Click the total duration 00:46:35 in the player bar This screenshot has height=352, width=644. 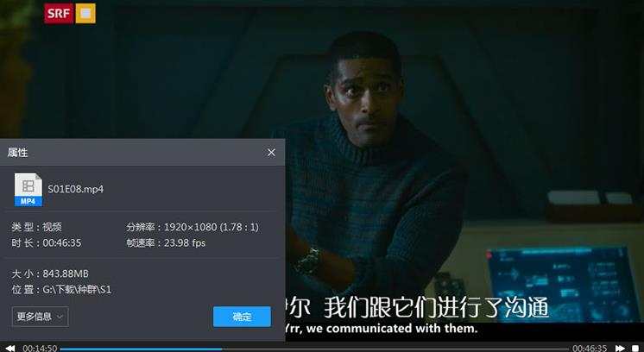(x=590, y=349)
